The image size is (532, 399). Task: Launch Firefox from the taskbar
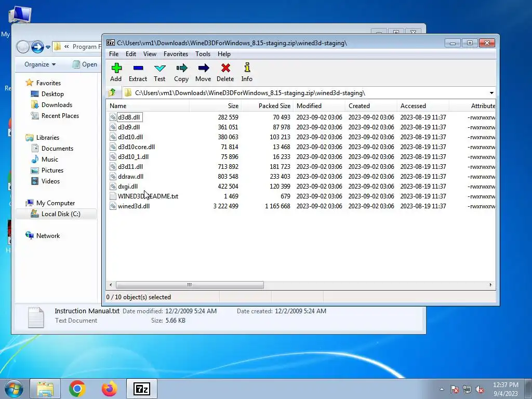coord(109,389)
